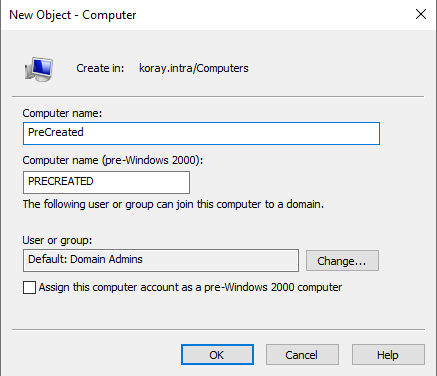Dismiss dialog with the Cancel button

[302, 355]
